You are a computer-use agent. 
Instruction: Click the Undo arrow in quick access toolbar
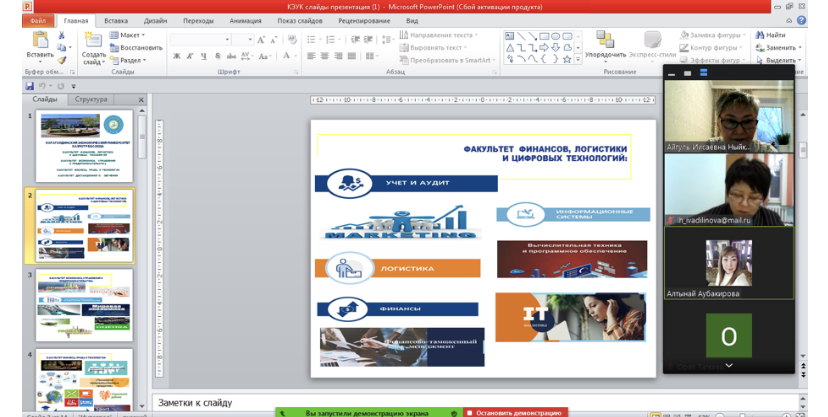(x=43, y=86)
